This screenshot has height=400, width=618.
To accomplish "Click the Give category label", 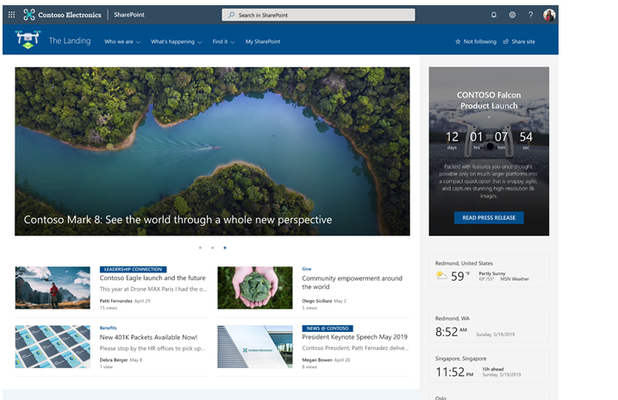I will [x=306, y=269].
